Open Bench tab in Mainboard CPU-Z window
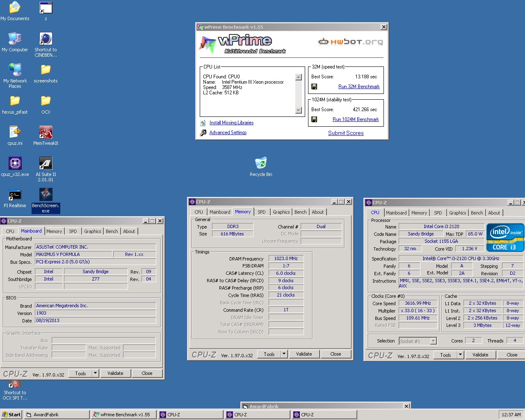 click(112, 231)
